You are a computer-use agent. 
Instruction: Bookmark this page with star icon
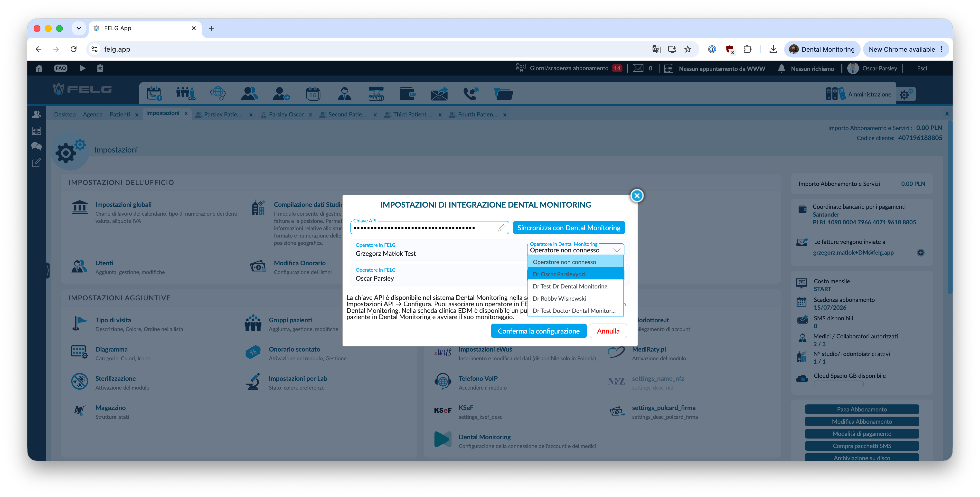tap(688, 49)
